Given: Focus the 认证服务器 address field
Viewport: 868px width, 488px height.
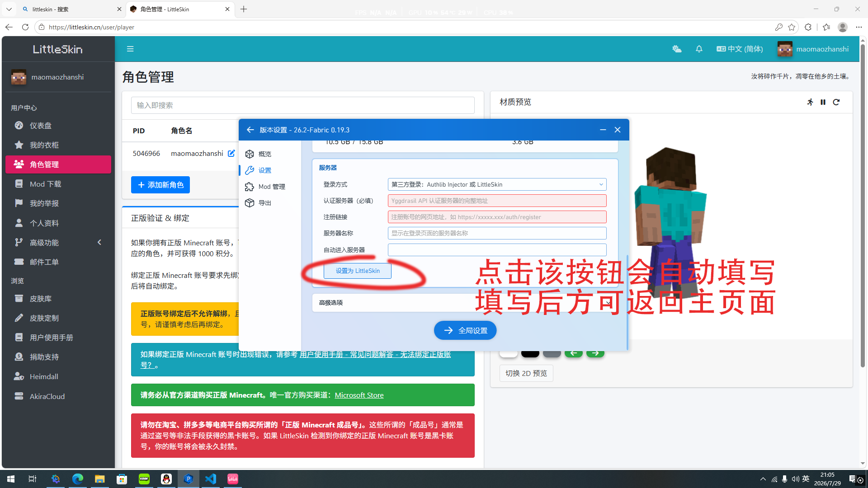Looking at the screenshot, I should click(497, 201).
